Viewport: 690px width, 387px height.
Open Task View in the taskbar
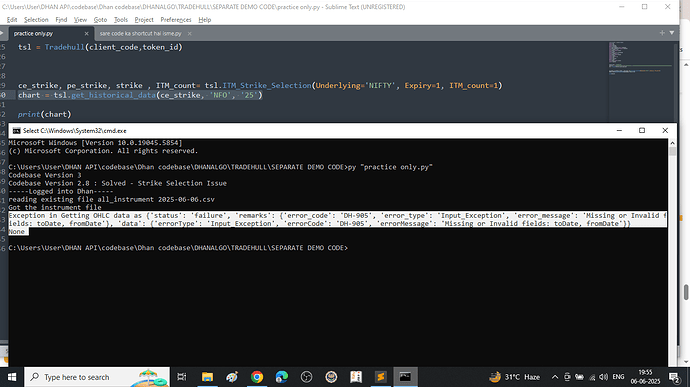click(181, 377)
